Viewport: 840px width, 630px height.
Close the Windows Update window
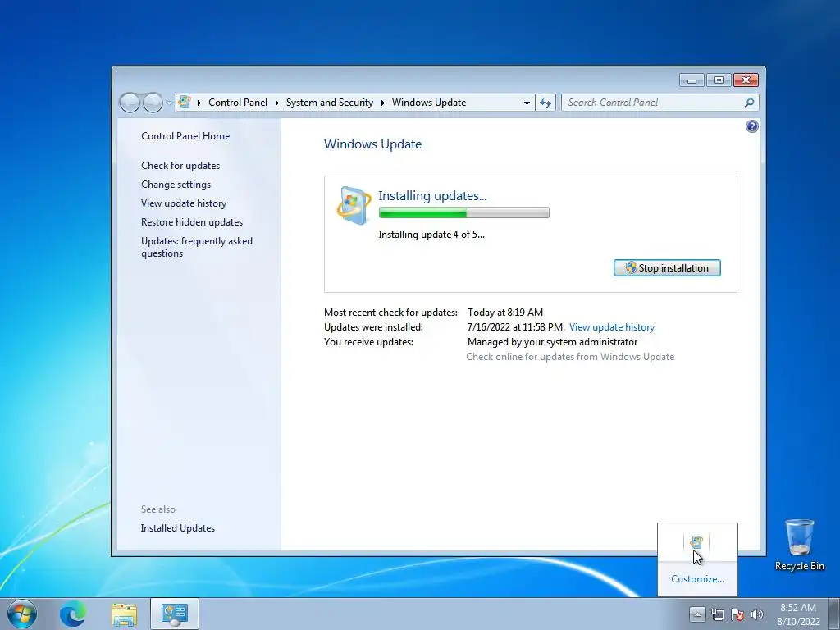coord(746,80)
